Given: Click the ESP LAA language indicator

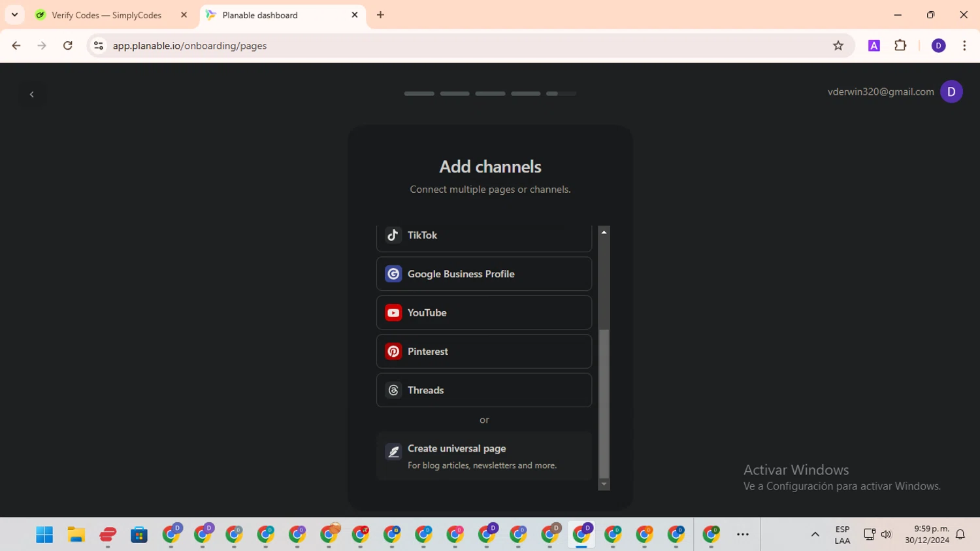Looking at the screenshot, I should [x=842, y=535].
